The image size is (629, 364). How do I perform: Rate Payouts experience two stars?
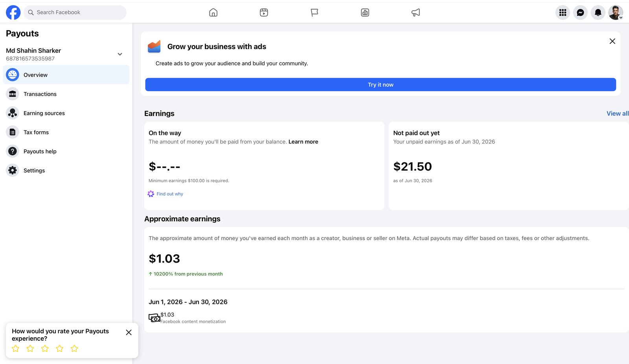[30, 349]
